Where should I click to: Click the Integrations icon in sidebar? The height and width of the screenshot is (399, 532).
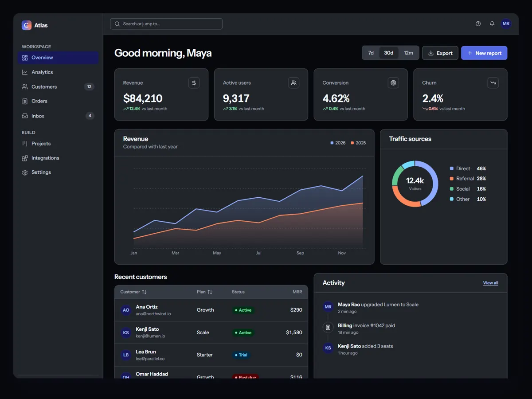25,158
